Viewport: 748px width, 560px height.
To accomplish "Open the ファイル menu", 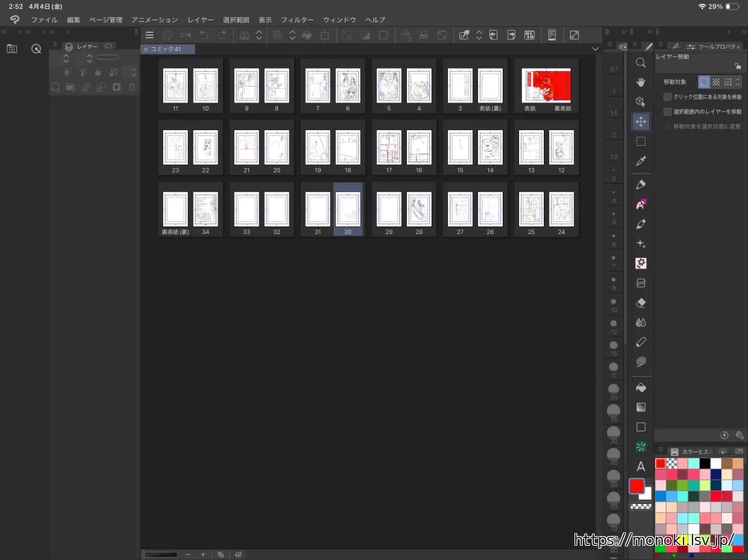I will click(44, 19).
